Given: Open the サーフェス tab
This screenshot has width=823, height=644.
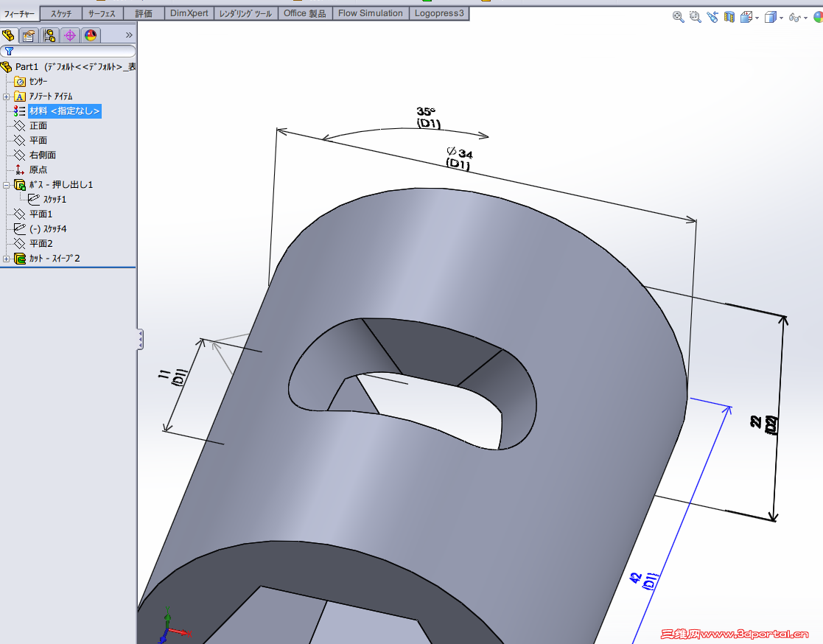Looking at the screenshot, I should [102, 14].
